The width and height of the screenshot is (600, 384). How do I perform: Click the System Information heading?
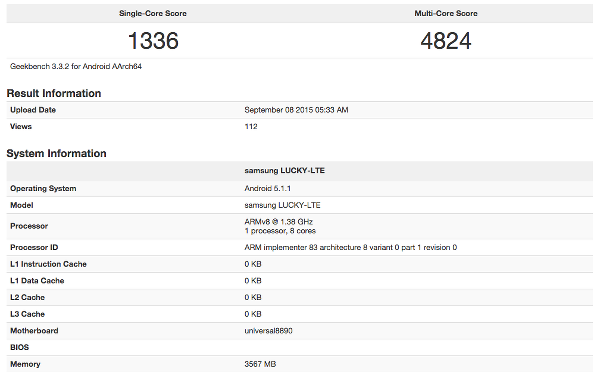click(x=56, y=153)
